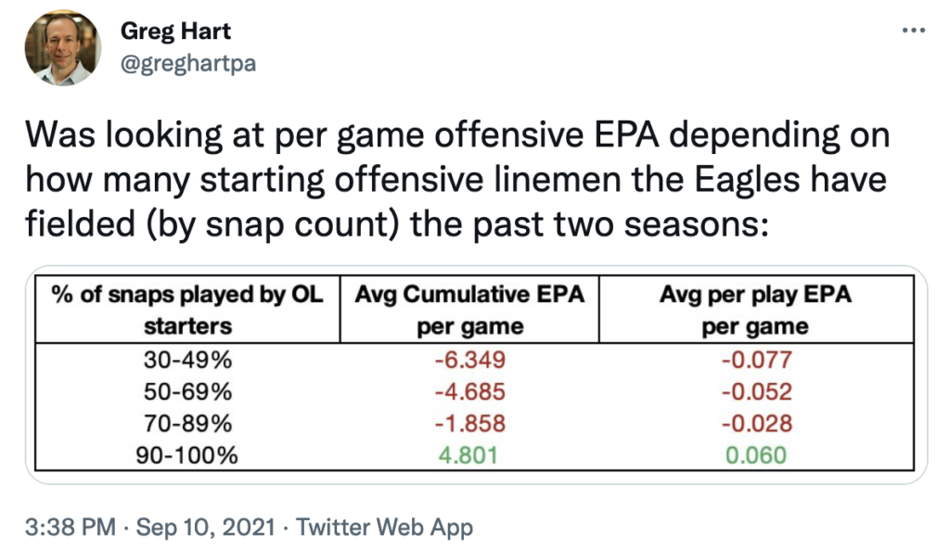Open the Greg Hart display name link
Viewport: 950px width, 560px height.
coord(175,32)
